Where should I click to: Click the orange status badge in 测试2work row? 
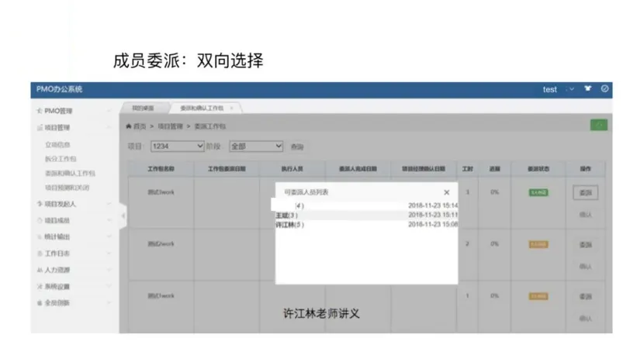click(538, 245)
